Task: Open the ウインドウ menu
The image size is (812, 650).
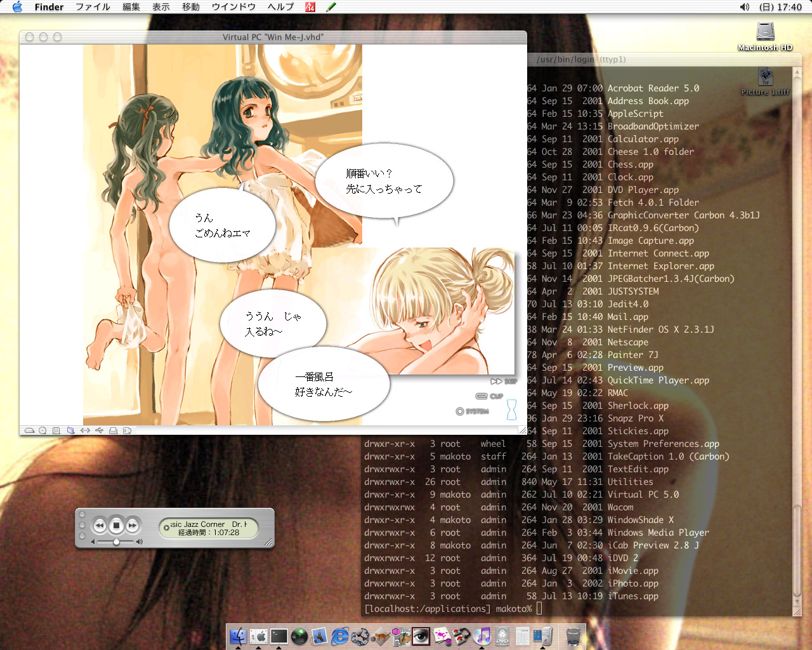Action: click(233, 7)
